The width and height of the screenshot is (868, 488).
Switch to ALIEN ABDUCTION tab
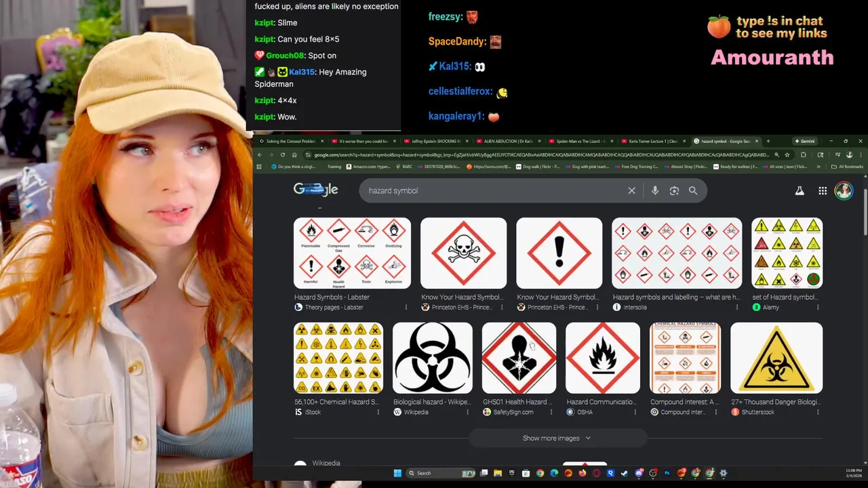508,141
